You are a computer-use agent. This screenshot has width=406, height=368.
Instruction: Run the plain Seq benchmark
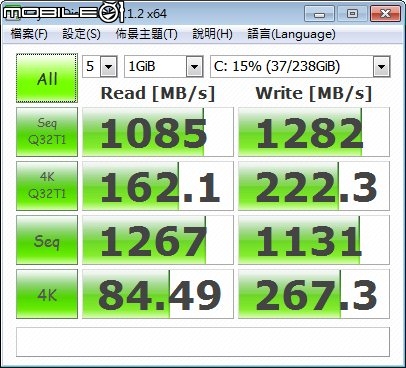47,240
